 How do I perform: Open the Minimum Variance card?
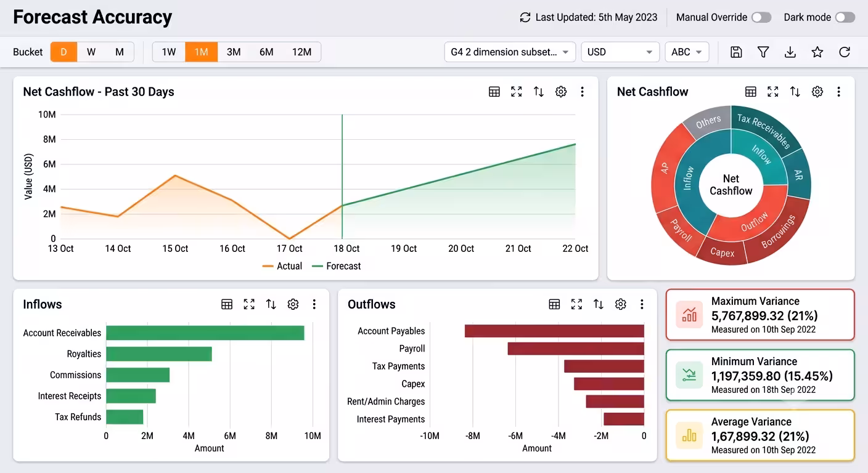[x=760, y=375]
